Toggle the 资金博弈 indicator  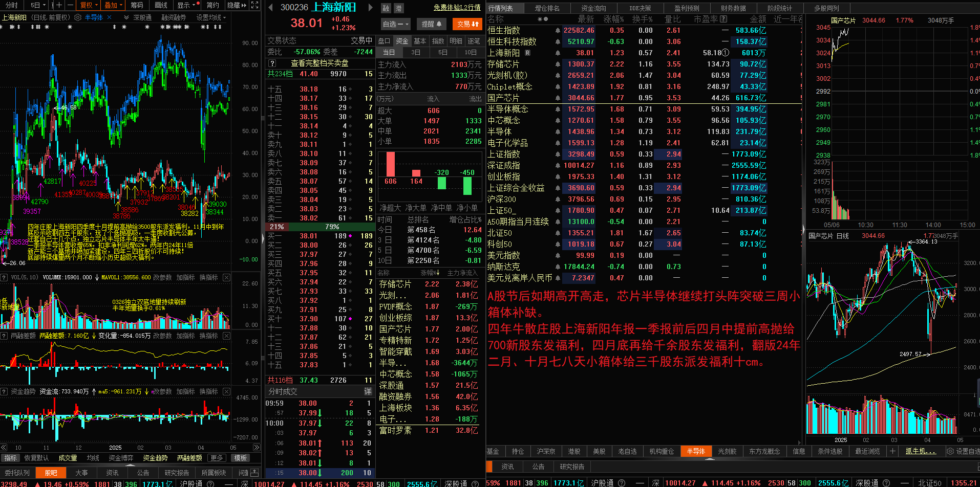click(121, 458)
